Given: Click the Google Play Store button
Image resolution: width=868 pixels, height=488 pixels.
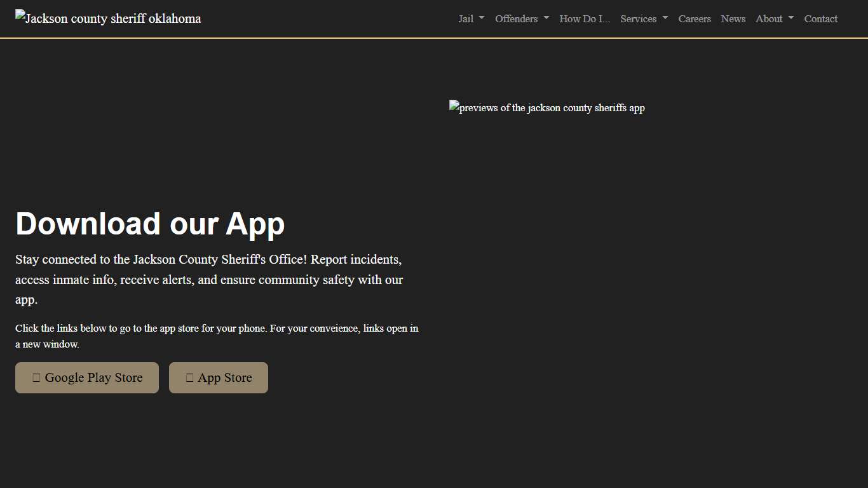Looking at the screenshot, I should click(86, 377).
